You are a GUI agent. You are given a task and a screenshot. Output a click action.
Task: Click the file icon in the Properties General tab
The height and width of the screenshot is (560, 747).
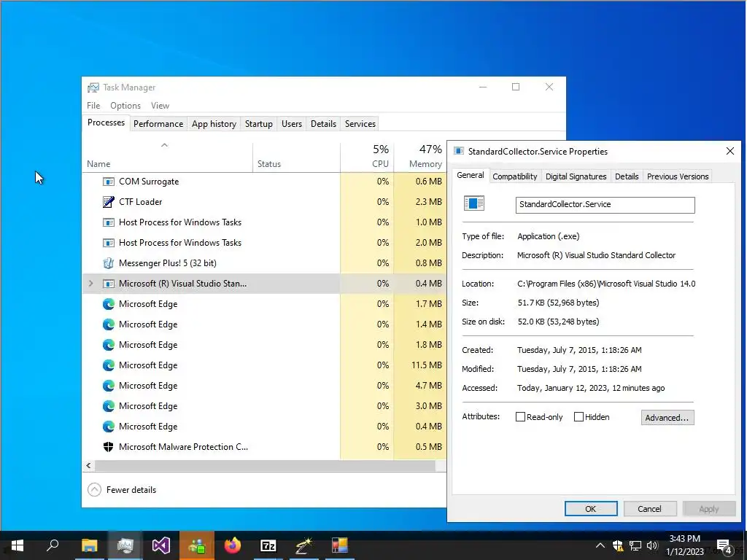pos(474,203)
